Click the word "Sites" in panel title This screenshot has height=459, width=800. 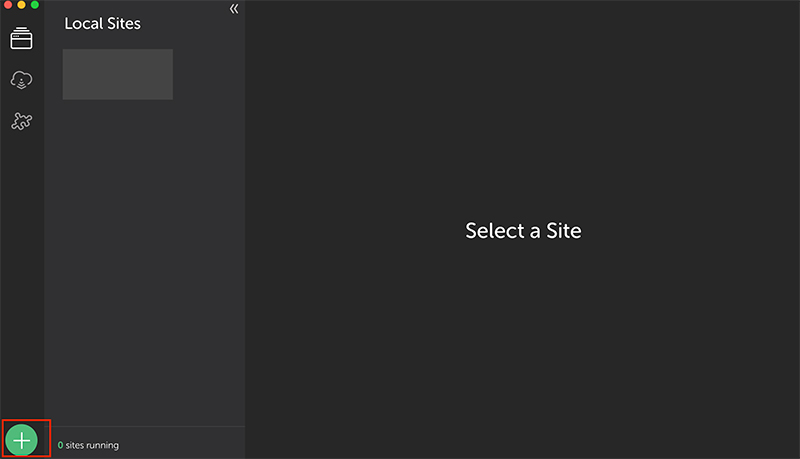point(124,23)
